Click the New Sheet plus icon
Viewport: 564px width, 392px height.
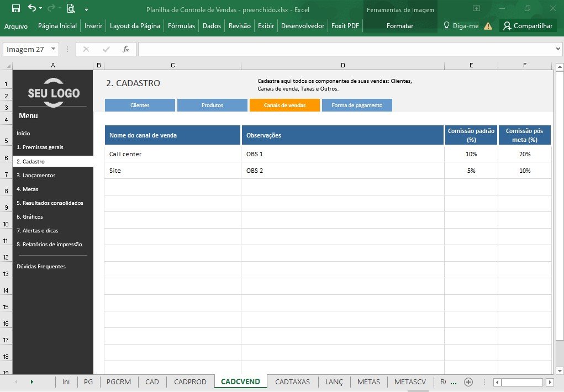tap(468, 382)
